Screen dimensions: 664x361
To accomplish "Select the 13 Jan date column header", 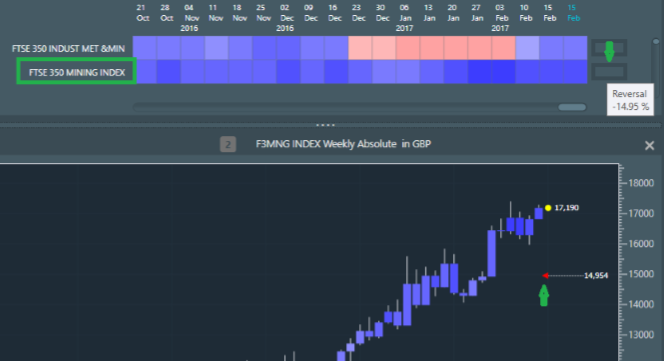I will [x=429, y=13].
